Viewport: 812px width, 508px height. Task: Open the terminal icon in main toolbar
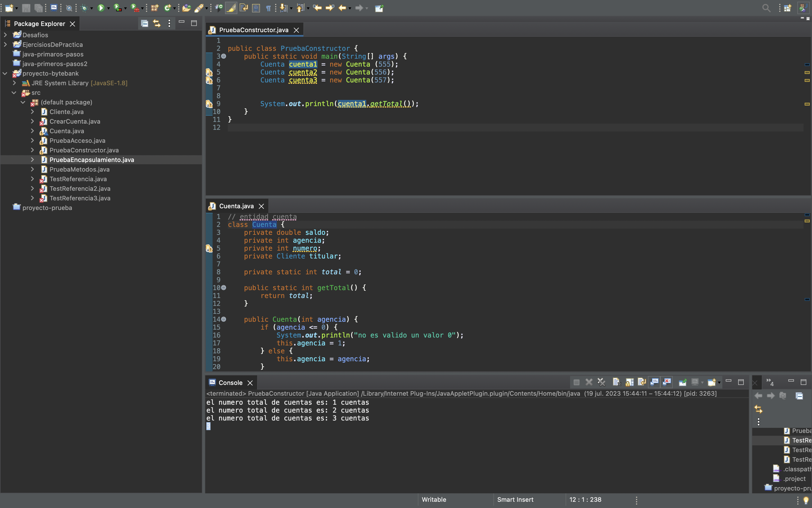[54, 8]
